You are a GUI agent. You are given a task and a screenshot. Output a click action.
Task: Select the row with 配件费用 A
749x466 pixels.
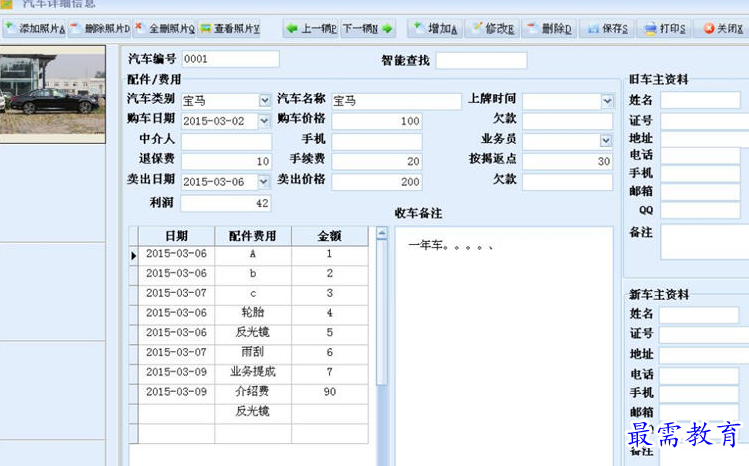click(x=248, y=255)
